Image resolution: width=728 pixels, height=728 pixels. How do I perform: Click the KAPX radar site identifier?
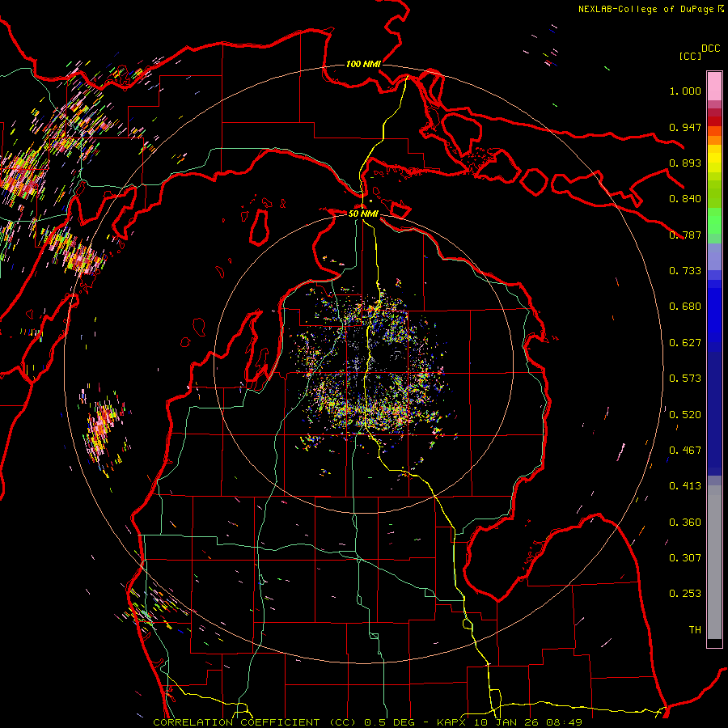(x=451, y=722)
